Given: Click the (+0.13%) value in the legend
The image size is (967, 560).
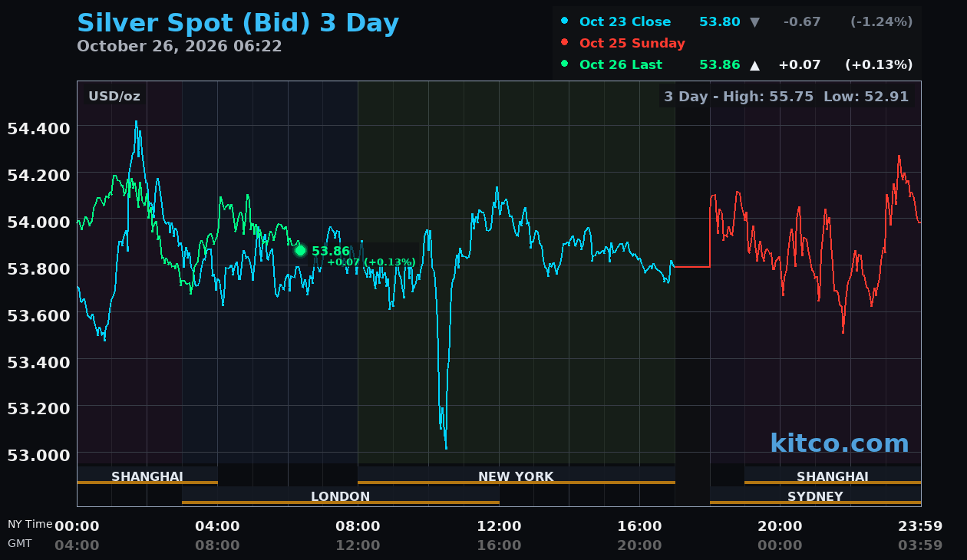Looking at the screenshot, I should pyautogui.click(x=879, y=65).
